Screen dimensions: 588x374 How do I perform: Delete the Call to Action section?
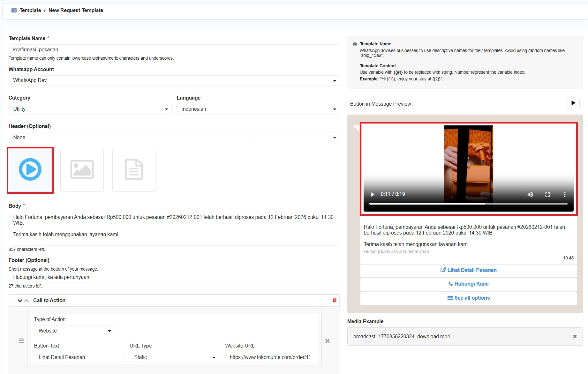334,300
